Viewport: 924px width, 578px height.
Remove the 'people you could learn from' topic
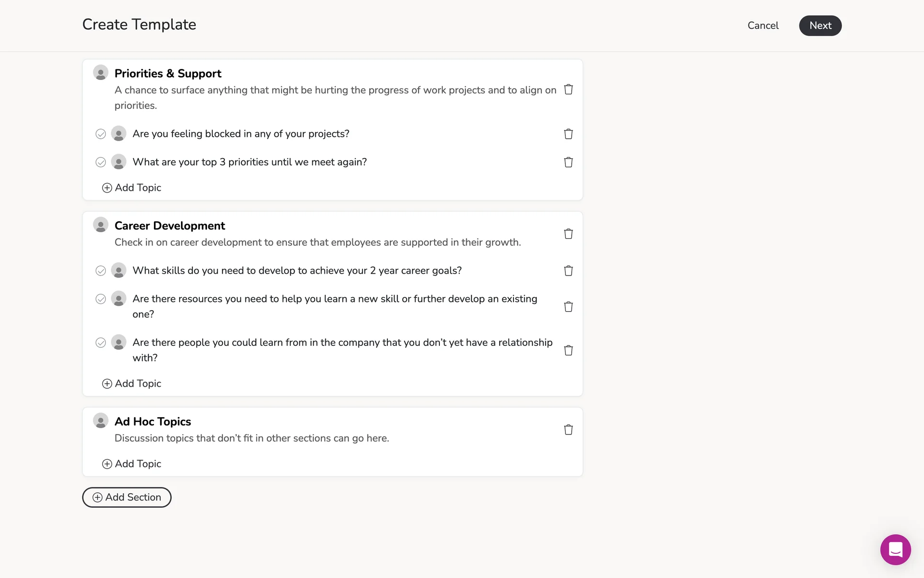pos(568,350)
